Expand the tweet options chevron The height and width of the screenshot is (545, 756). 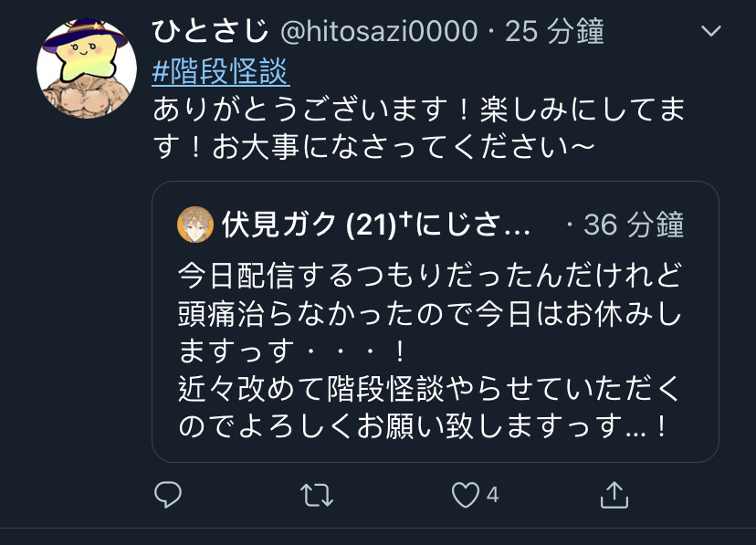pyautogui.click(x=710, y=31)
